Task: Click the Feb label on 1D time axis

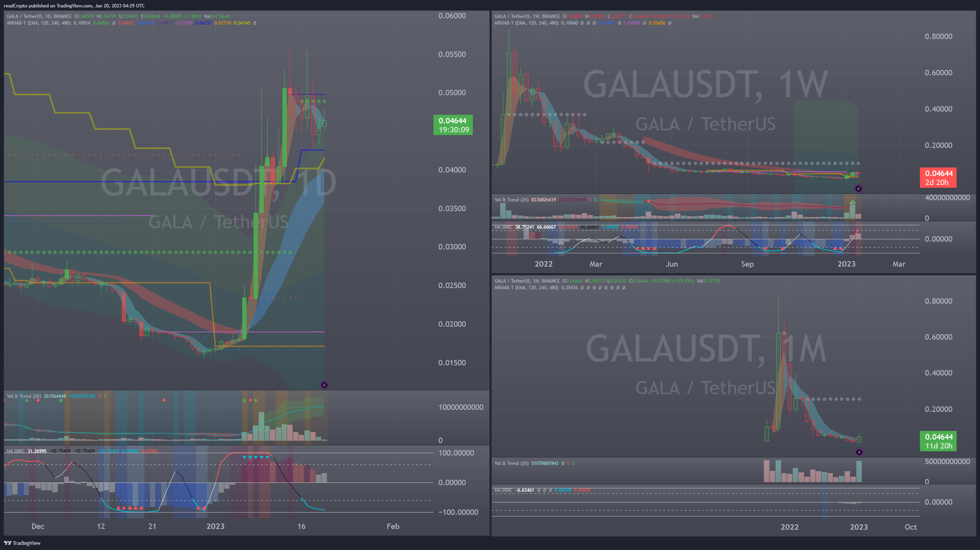Action: (x=393, y=526)
